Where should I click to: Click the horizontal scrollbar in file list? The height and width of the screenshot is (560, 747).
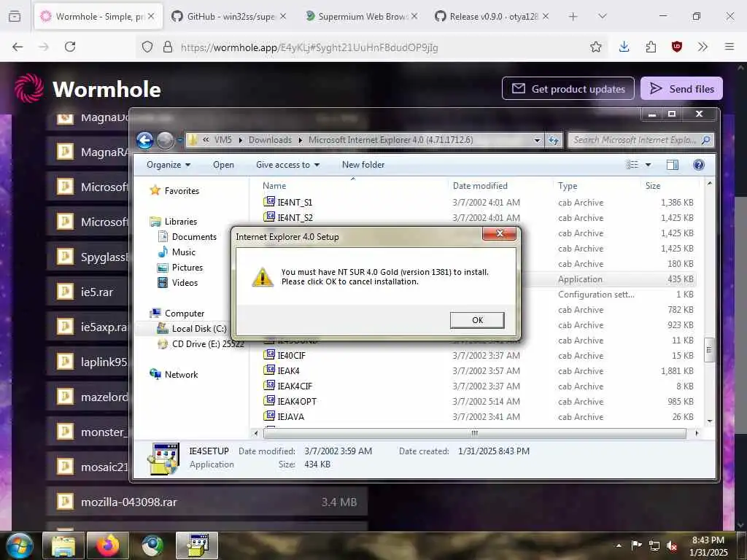pos(474,433)
